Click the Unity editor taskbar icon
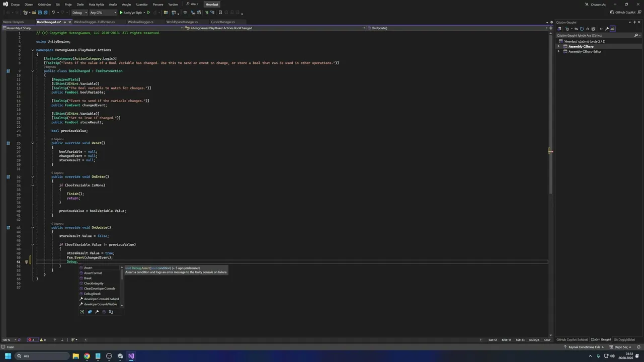 [120, 356]
